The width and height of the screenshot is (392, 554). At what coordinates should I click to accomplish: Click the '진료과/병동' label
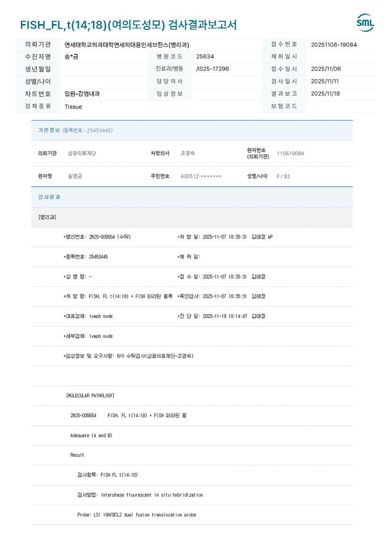pos(169,69)
